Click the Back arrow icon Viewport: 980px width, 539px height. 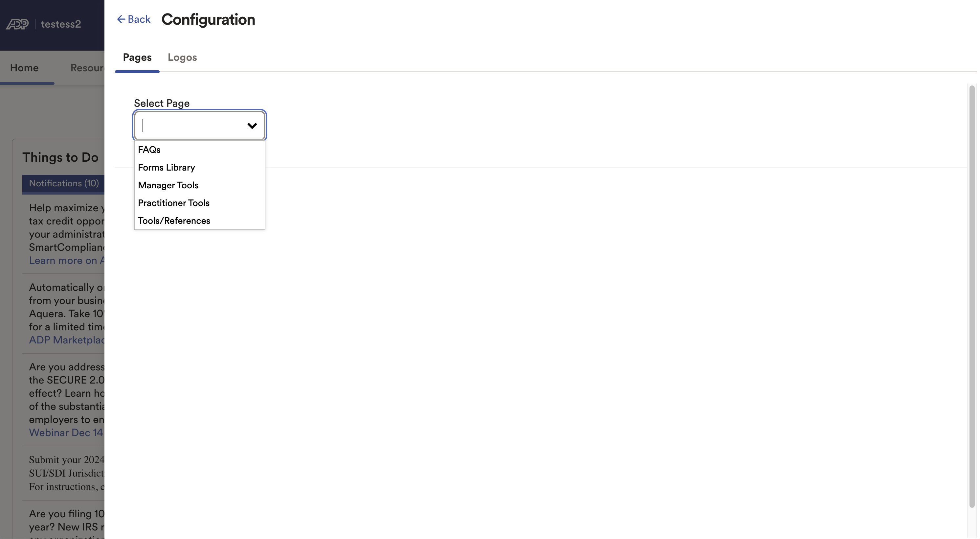(121, 19)
